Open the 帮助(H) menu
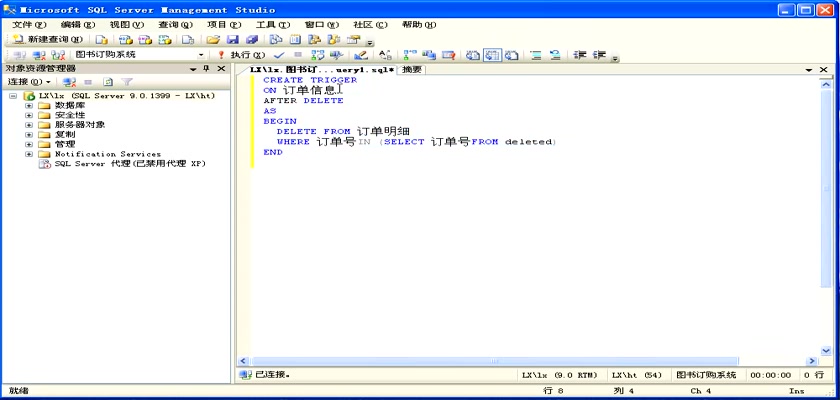This screenshot has height=400, width=840. (x=419, y=25)
